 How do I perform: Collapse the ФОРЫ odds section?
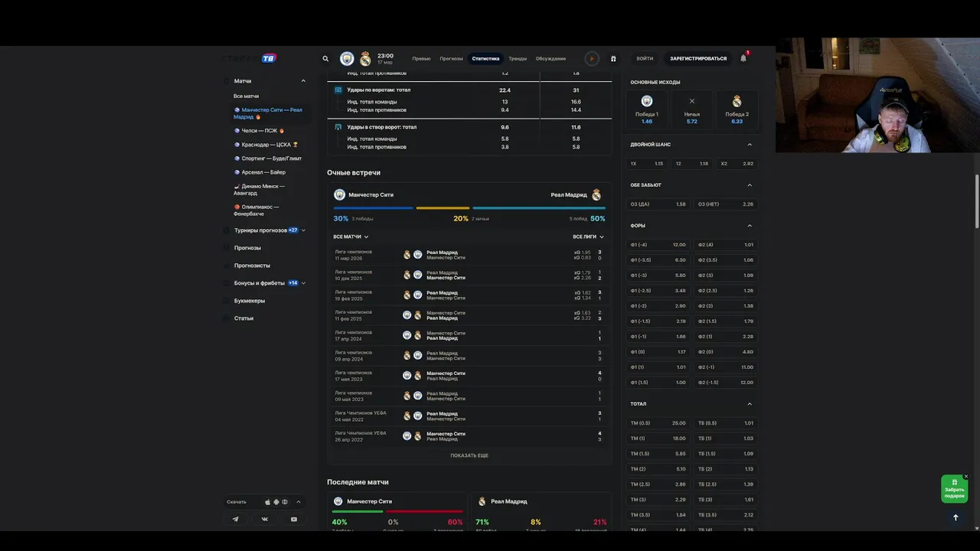tap(750, 226)
